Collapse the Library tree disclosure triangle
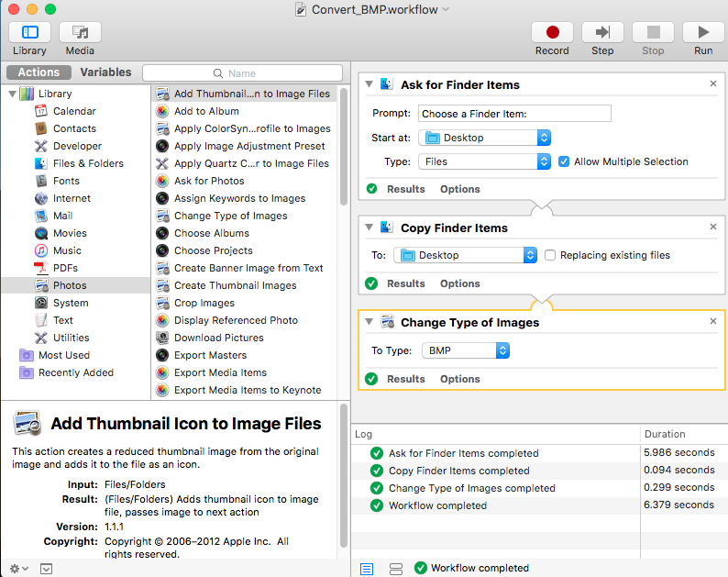The height and width of the screenshot is (577, 728). [x=13, y=94]
